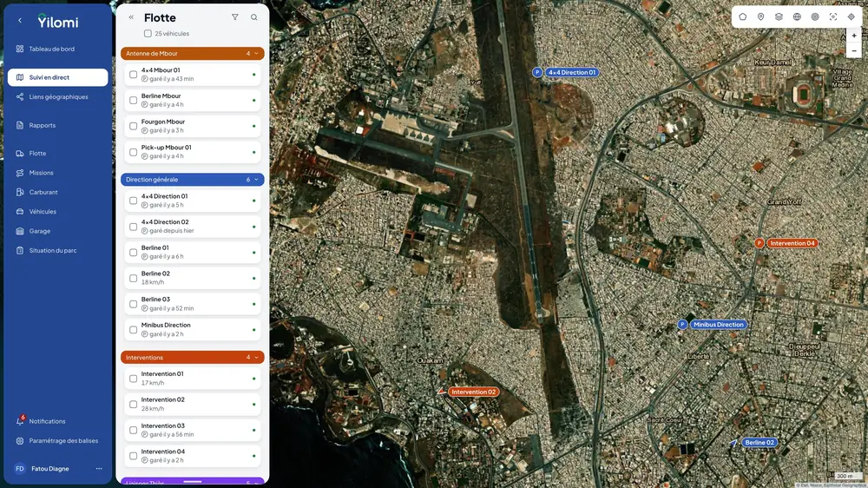Open Suivi en direct
This screenshot has height=488, width=868.
[57, 77]
